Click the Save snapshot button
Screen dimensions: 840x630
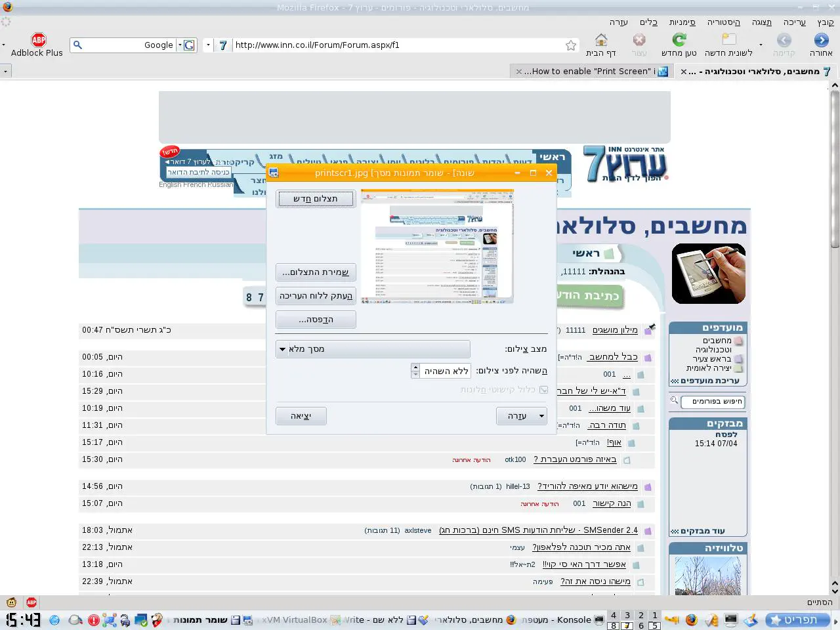316,272
